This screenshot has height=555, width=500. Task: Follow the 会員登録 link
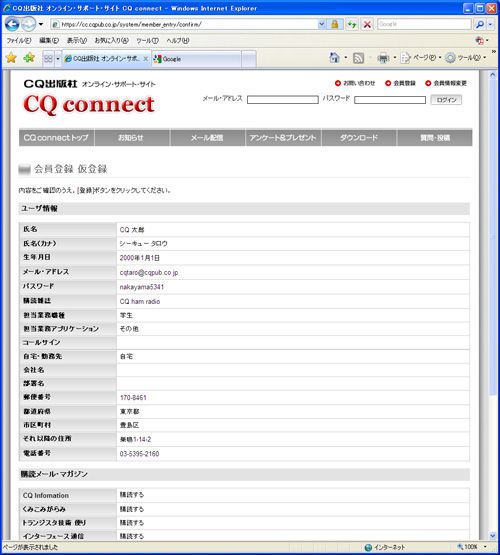click(401, 83)
